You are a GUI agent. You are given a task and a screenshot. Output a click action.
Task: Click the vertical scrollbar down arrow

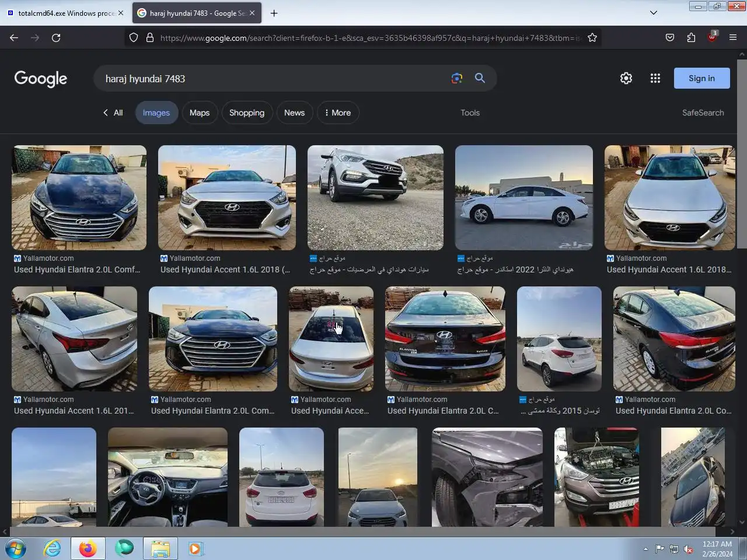[742, 522]
